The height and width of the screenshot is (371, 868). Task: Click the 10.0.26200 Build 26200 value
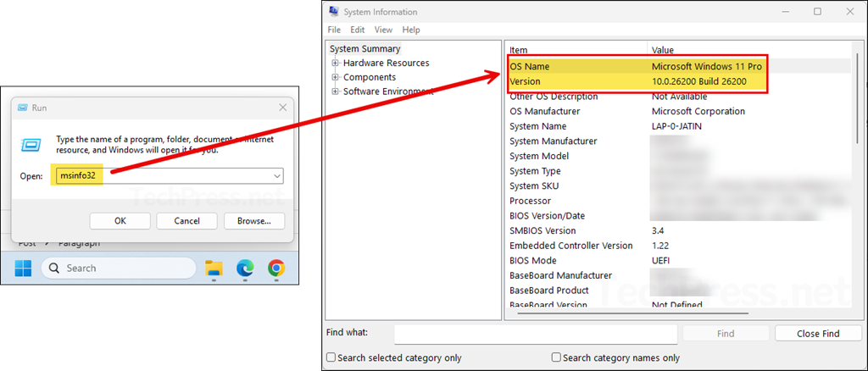pyautogui.click(x=699, y=81)
